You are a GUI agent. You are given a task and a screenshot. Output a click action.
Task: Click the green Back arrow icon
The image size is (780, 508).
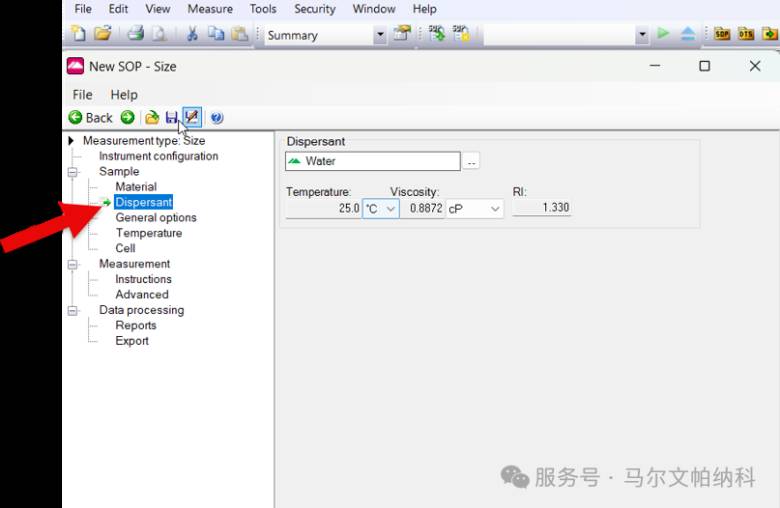[75, 117]
